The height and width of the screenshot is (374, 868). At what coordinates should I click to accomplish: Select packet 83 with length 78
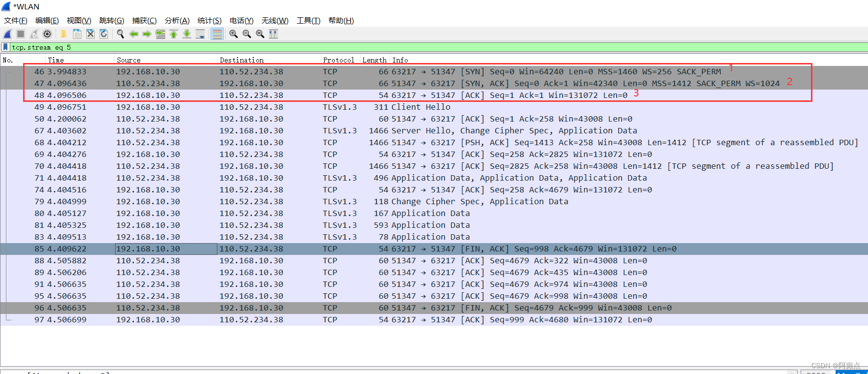click(x=434, y=237)
